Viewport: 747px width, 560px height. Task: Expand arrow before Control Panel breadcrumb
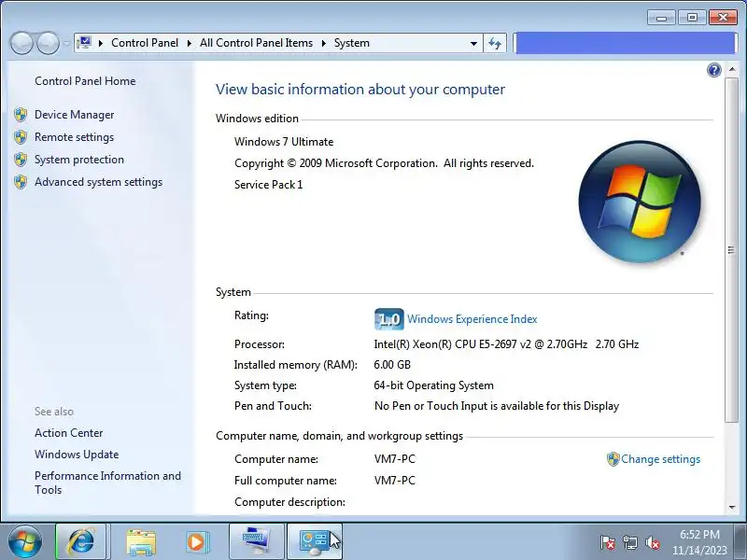point(101,43)
